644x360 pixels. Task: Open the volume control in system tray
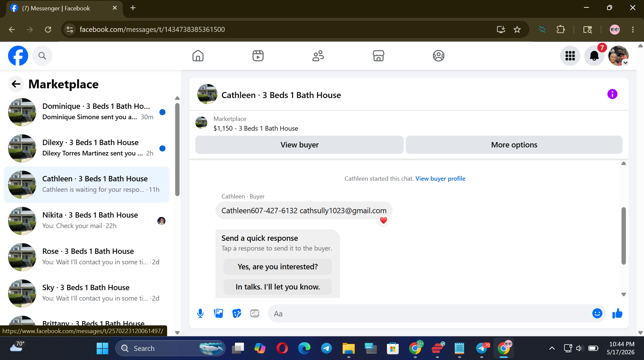[x=580, y=348]
